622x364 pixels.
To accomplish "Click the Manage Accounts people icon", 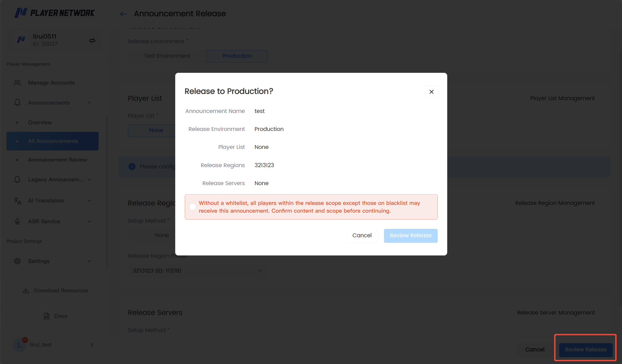I will click(17, 83).
